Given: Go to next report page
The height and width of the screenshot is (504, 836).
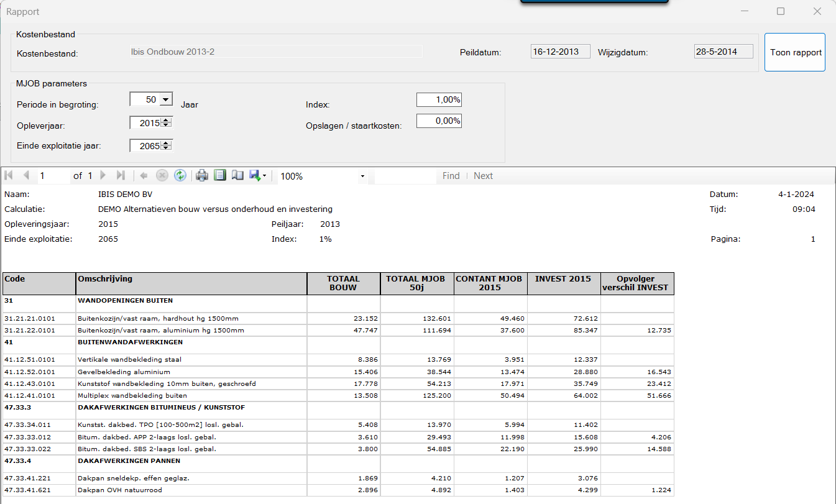Looking at the screenshot, I should [x=103, y=176].
